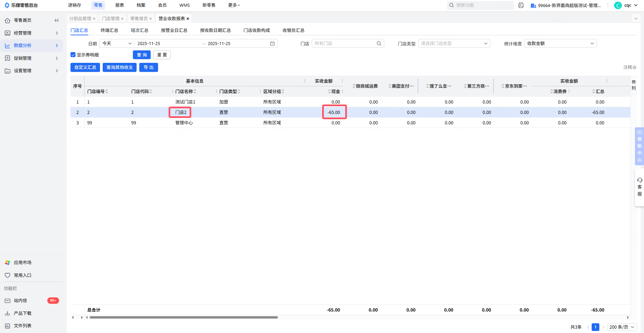The width and height of the screenshot is (644, 333).
Task: Click the horizontal table scrollbar
Action: pyautogui.click(x=184, y=317)
